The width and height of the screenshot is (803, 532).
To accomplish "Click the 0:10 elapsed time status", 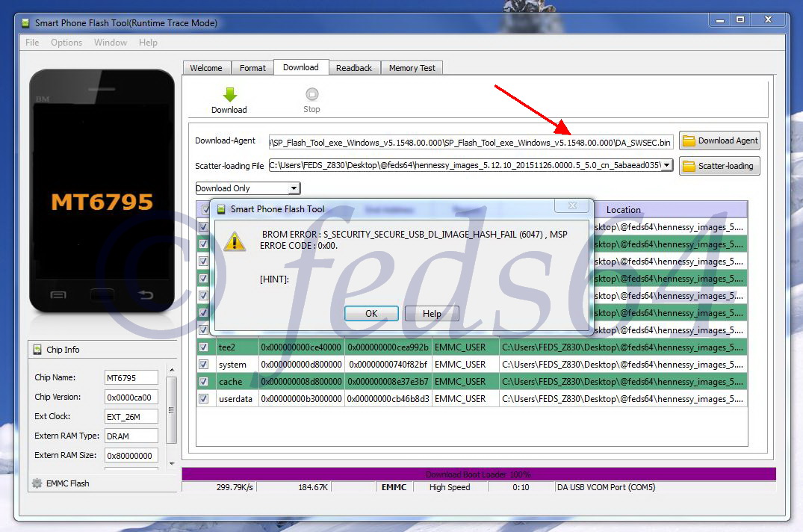I will pos(521,487).
